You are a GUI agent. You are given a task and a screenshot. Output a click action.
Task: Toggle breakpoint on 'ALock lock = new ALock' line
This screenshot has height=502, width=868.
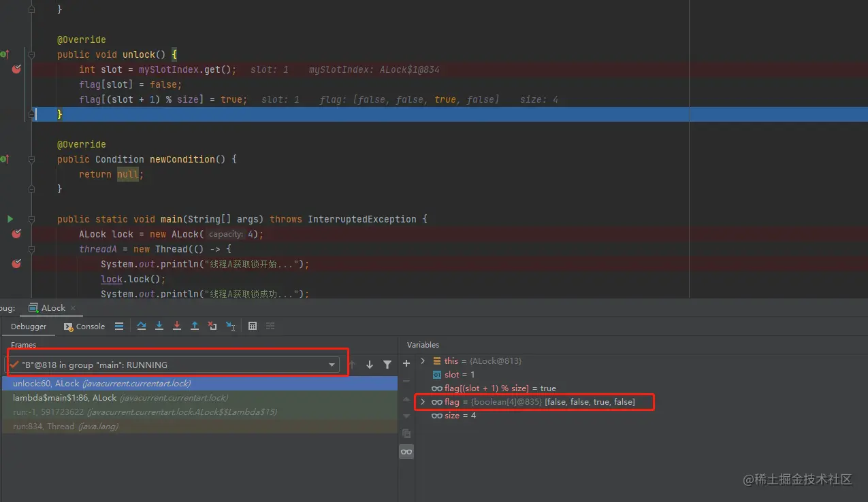point(16,234)
